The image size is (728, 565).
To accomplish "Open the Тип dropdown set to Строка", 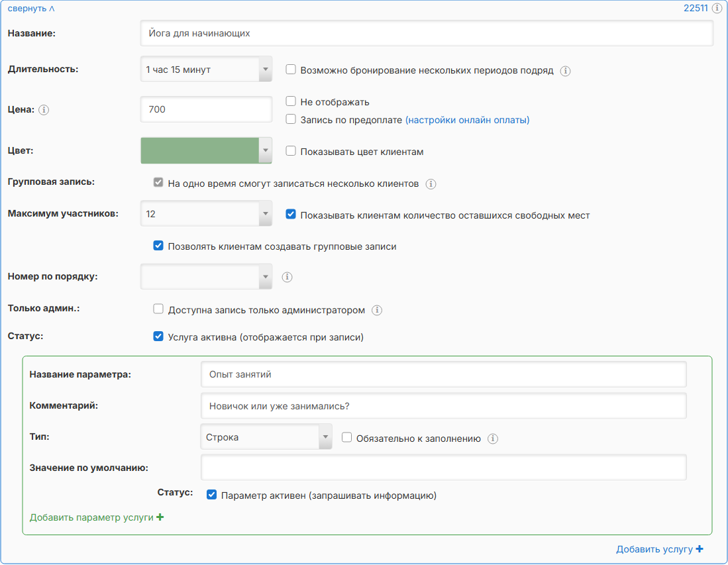I will tap(266, 437).
